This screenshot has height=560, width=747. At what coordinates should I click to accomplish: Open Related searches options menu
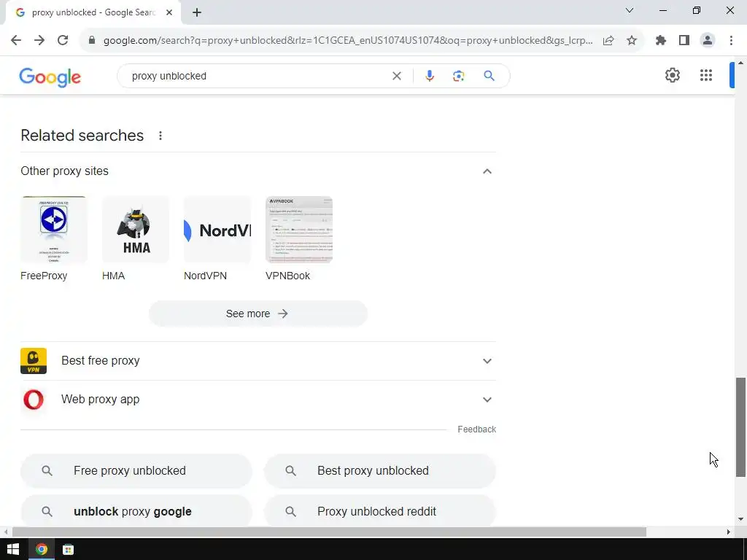tap(160, 136)
